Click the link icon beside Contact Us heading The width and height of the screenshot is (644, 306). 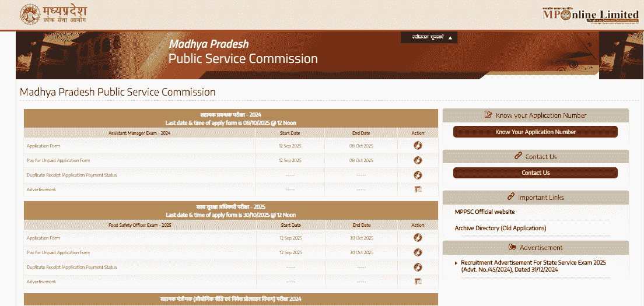click(518, 156)
